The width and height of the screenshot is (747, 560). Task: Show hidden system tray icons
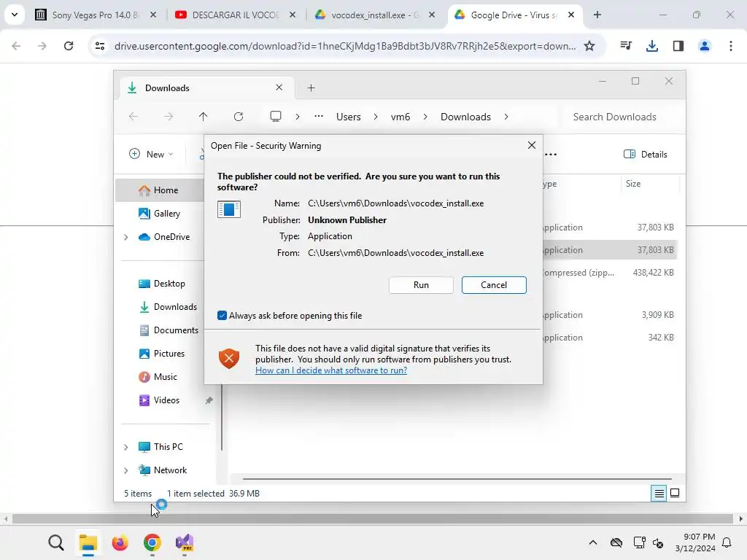(x=592, y=542)
